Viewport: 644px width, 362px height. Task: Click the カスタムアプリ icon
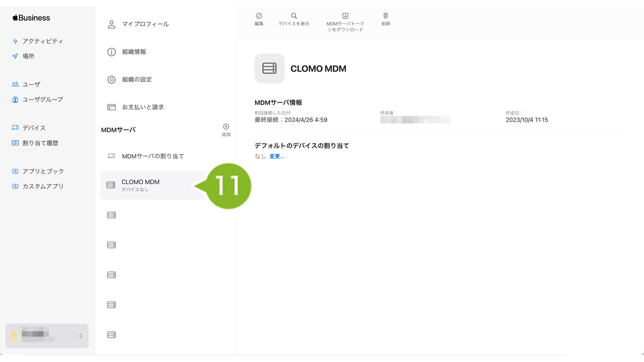point(15,186)
